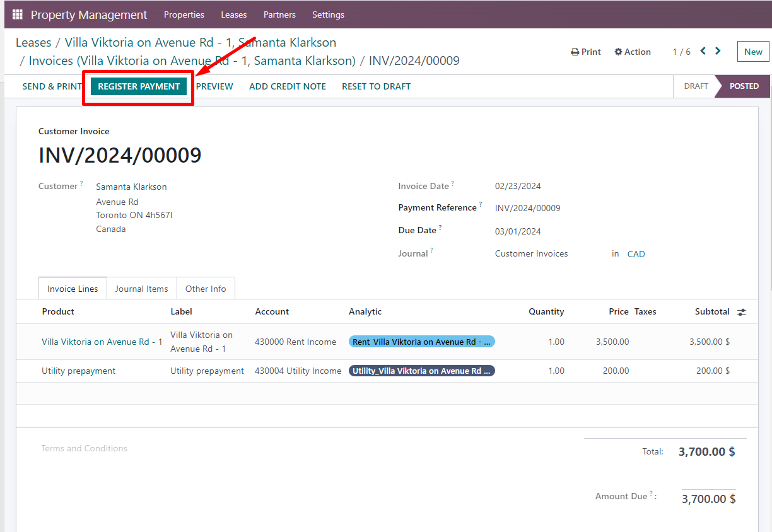Viewport: 772px width, 532px height.
Task: Click the Product column header
Action: coord(58,311)
